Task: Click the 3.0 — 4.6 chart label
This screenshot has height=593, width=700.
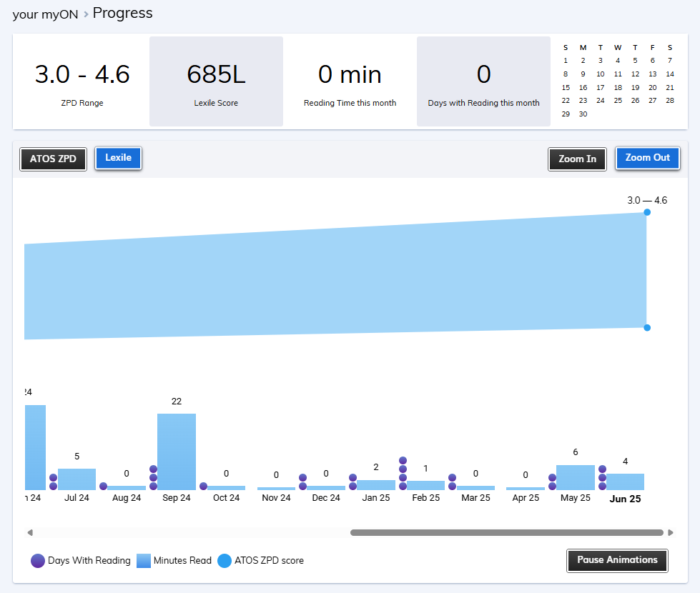Action: pos(647,200)
